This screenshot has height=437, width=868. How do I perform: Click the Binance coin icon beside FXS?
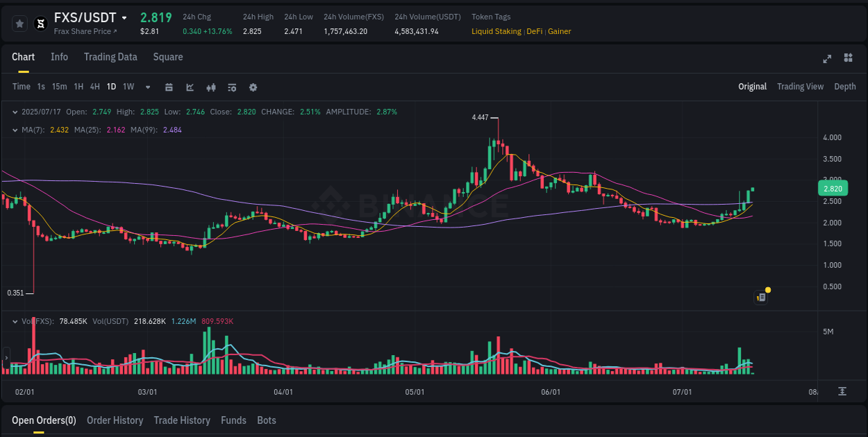pyautogui.click(x=41, y=22)
